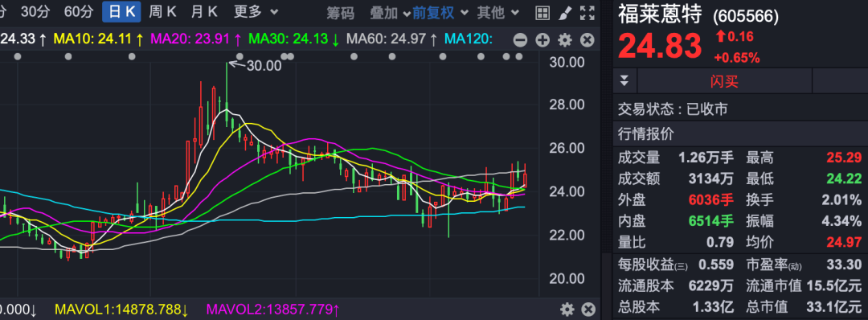Image resolution: width=868 pixels, height=320 pixels.
Task: Switch to the 30分 timeframe
Action: tap(35, 11)
